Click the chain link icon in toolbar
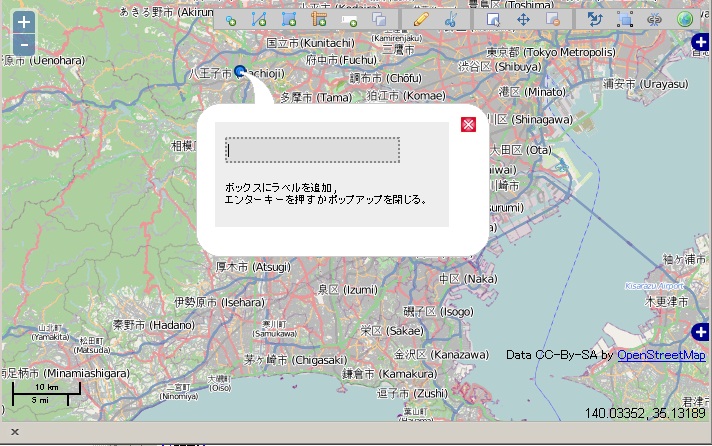 pos(655,19)
